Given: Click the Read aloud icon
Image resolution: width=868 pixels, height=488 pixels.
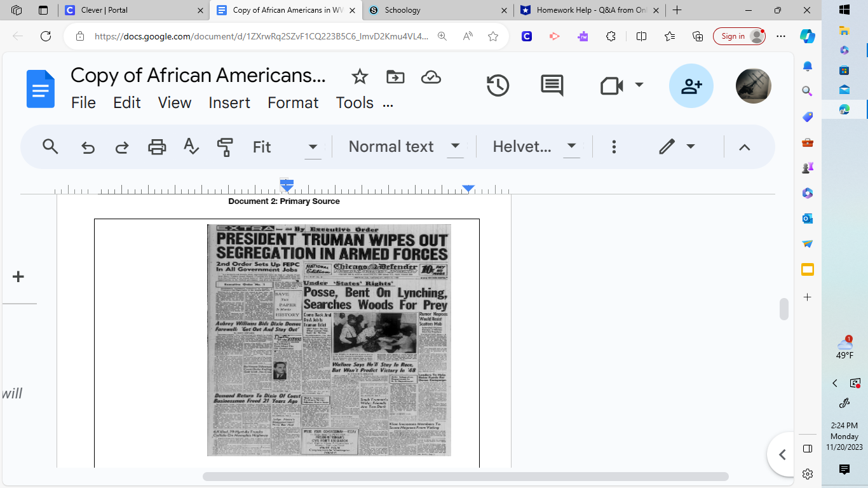Looking at the screenshot, I should click(468, 36).
